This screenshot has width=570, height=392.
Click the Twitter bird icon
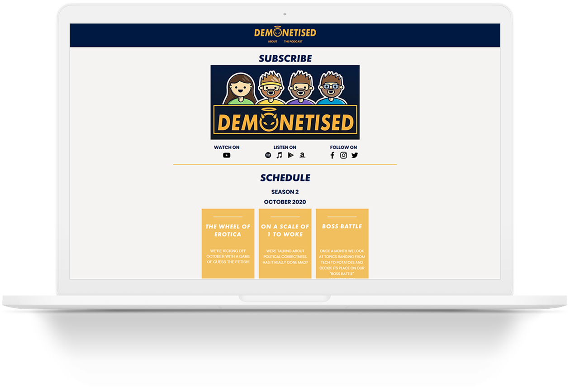355,155
